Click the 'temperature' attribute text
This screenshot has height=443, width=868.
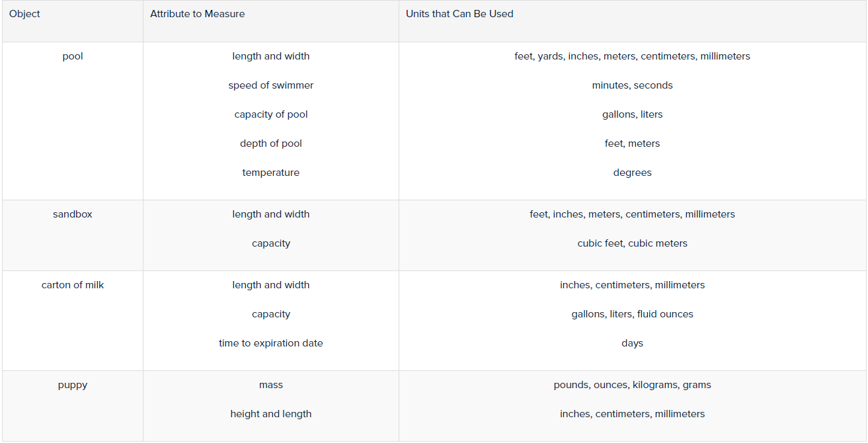[x=271, y=173]
